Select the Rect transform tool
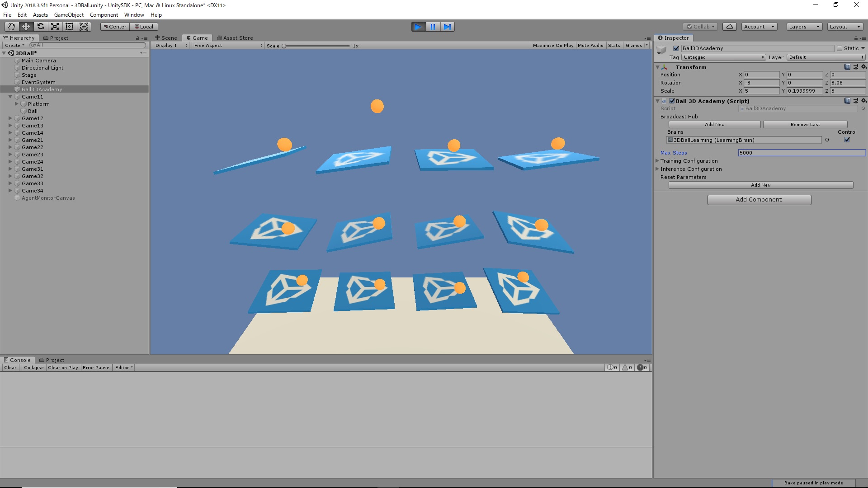 tap(69, 27)
